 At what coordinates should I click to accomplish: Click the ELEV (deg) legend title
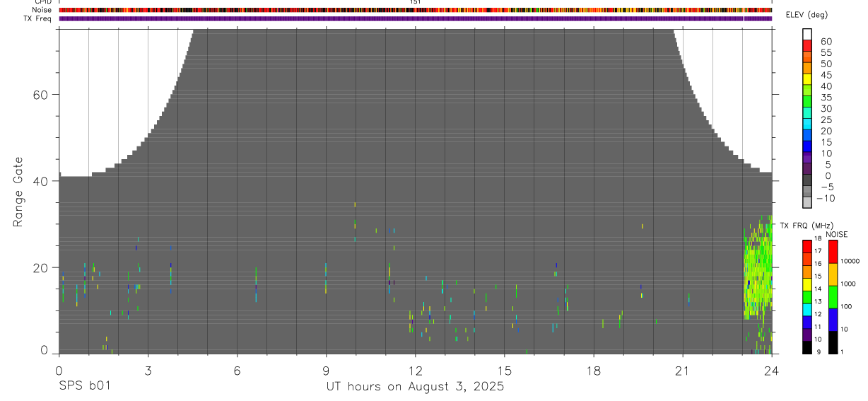[807, 15]
